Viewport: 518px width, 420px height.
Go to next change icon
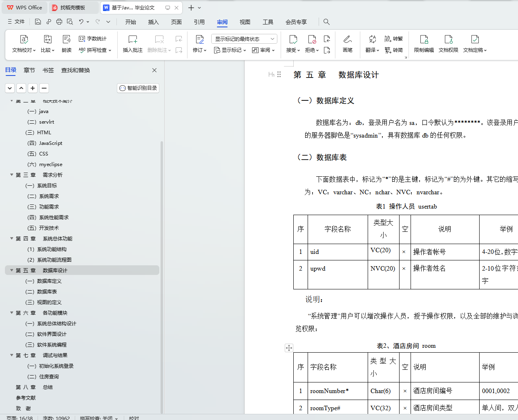click(x=327, y=50)
